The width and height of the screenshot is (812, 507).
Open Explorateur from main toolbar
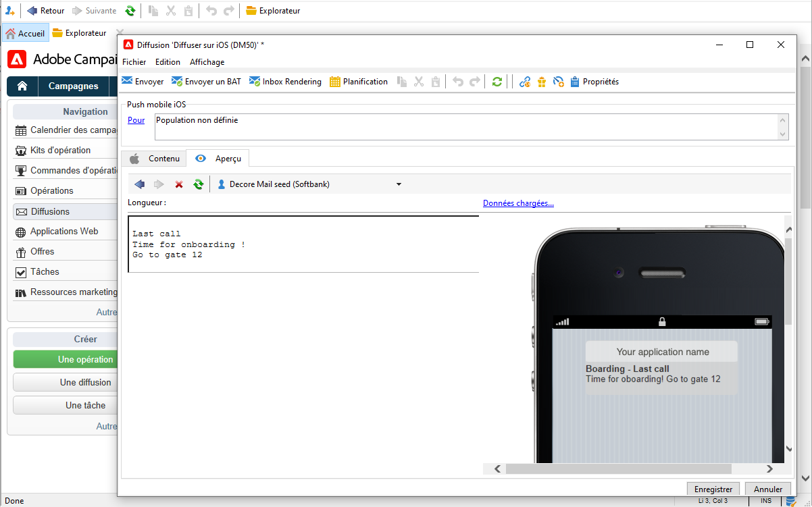[x=273, y=11]
